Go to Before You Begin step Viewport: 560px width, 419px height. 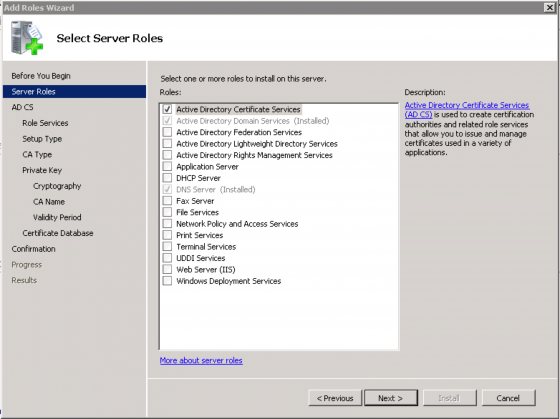(41, 76)
